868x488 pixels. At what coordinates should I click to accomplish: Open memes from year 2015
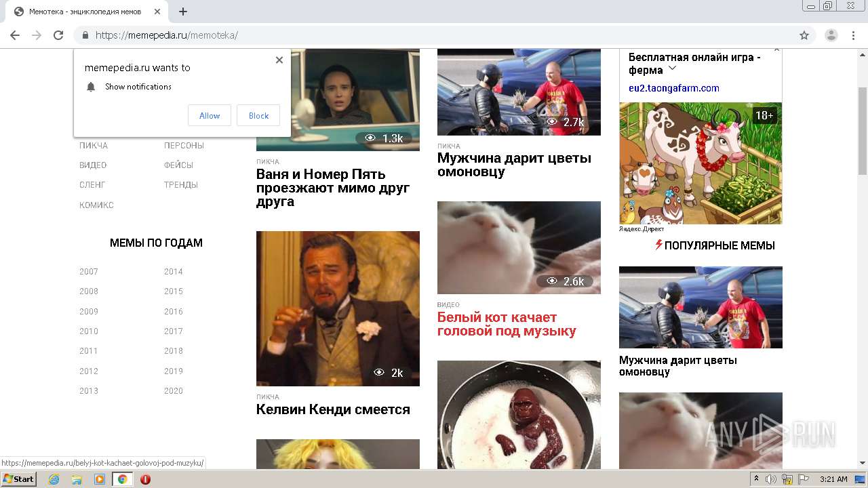(x=174, y=291)
